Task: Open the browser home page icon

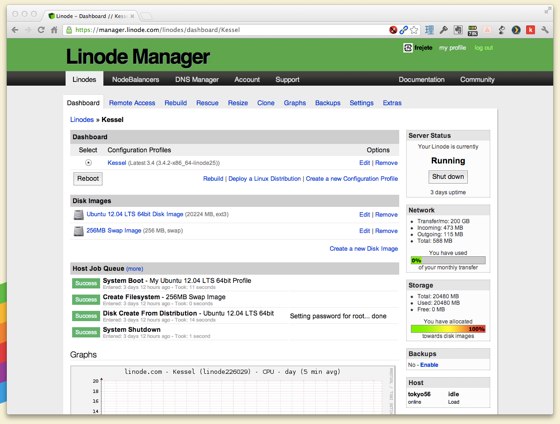Action: (54, 30)
